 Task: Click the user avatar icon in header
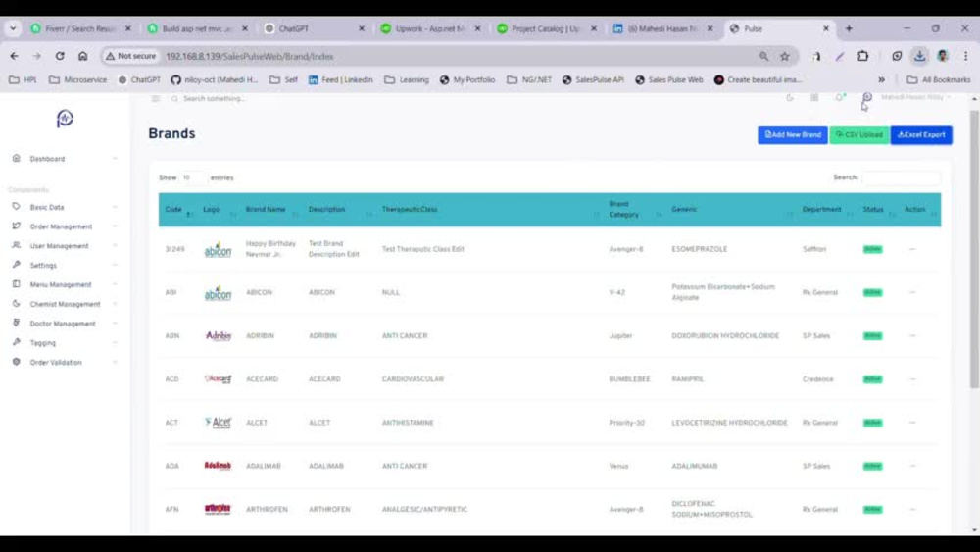click(867, 97)
